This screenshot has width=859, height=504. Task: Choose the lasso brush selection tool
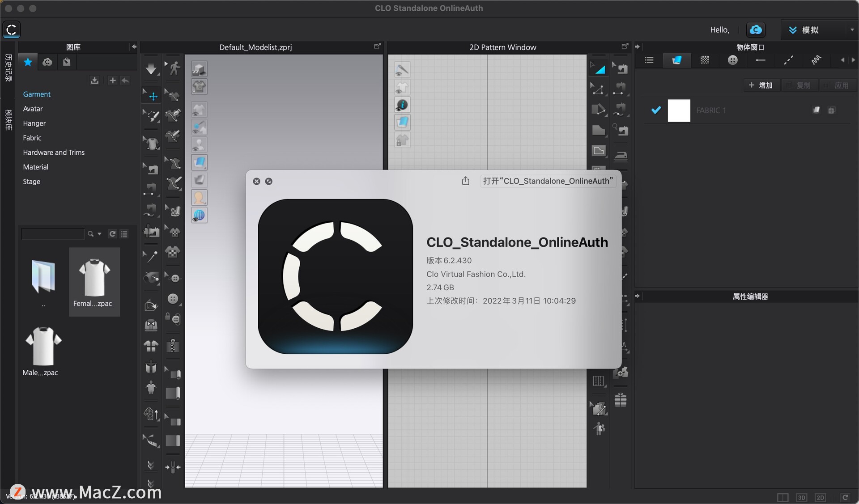(151, 116)
